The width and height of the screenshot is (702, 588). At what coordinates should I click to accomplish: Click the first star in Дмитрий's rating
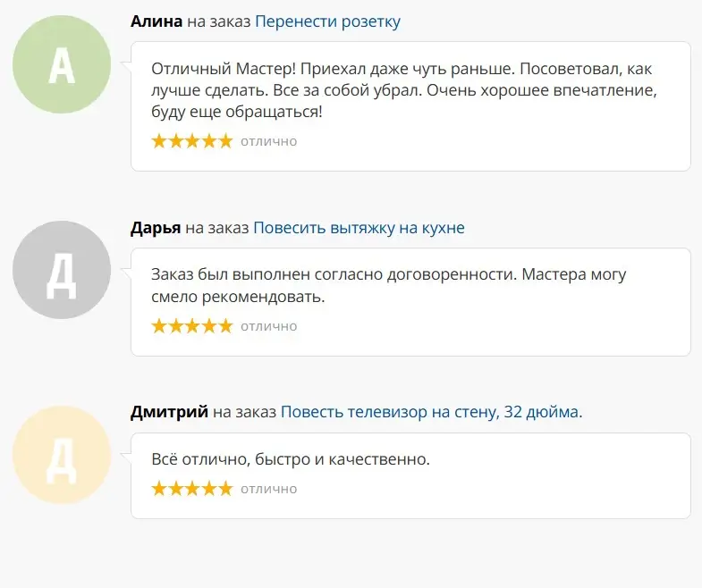click(x=159, y=489)
